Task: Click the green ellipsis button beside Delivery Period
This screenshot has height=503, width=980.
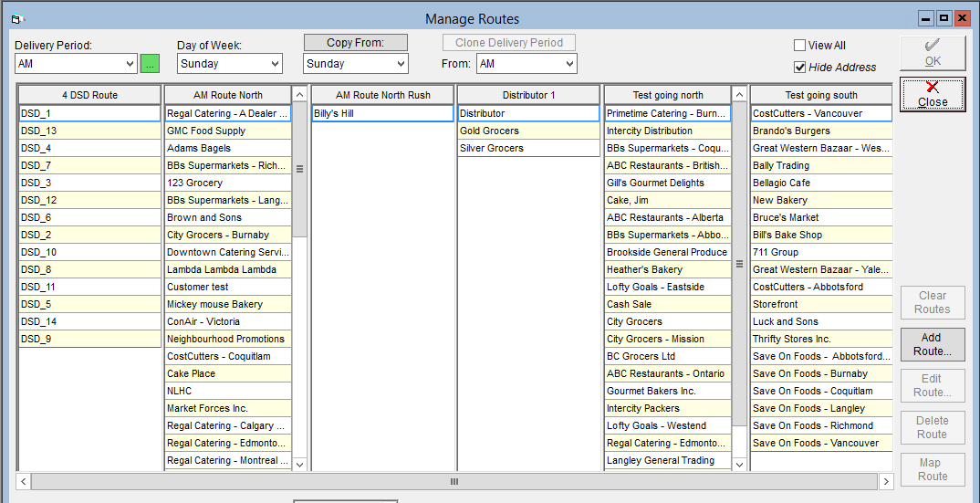Action: tap(150, 64)
